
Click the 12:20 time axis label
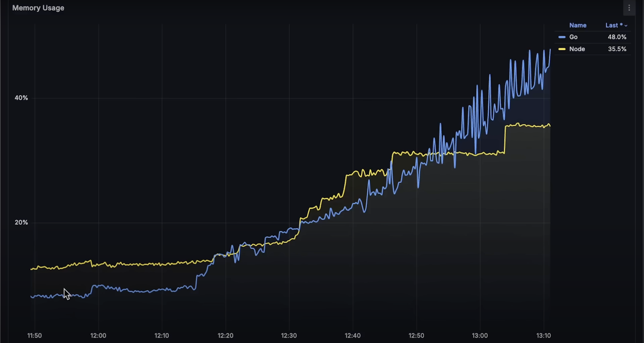(x=226, y=335)
